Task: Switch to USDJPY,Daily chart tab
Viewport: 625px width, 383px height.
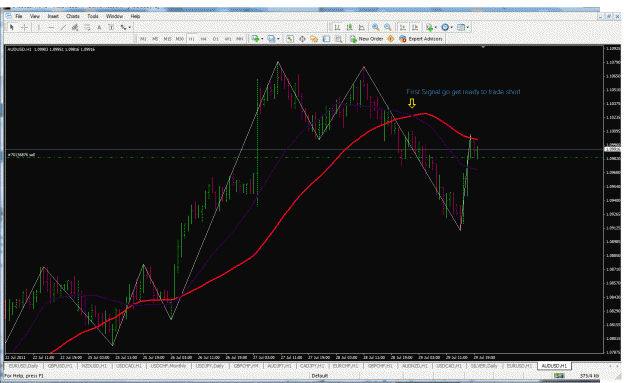Action: (x=209, y=366)
